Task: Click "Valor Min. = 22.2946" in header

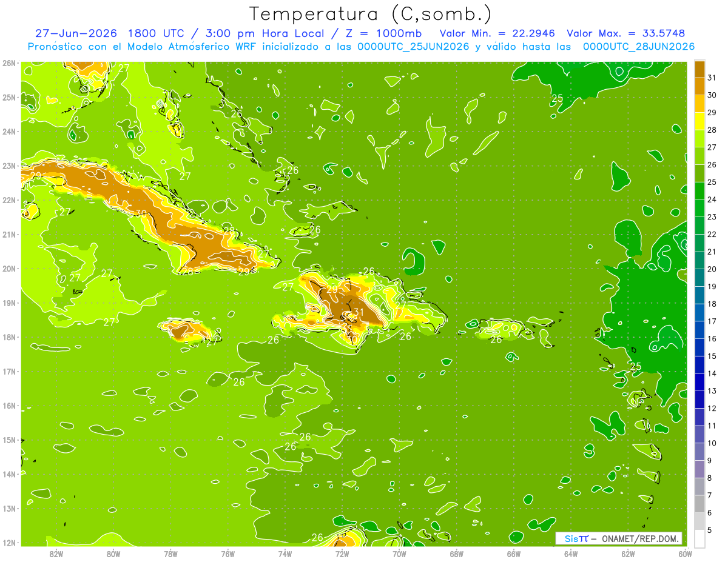Action: coord(497,33)
